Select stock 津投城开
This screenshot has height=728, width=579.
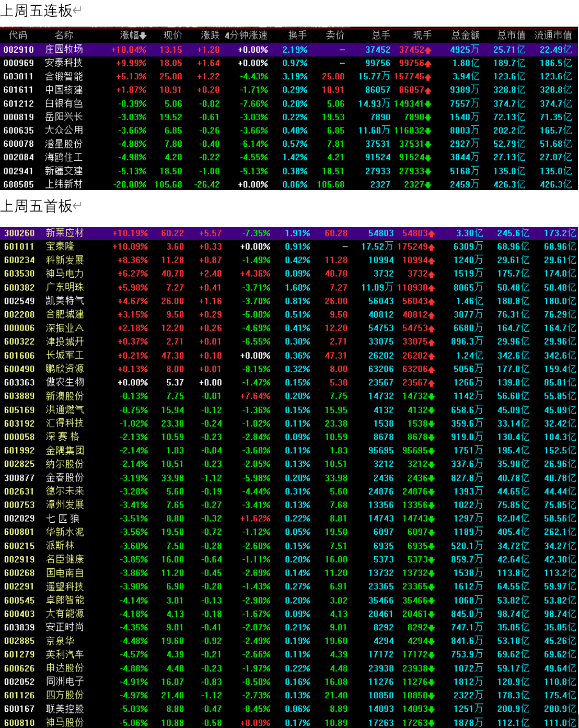click(65, 342)
